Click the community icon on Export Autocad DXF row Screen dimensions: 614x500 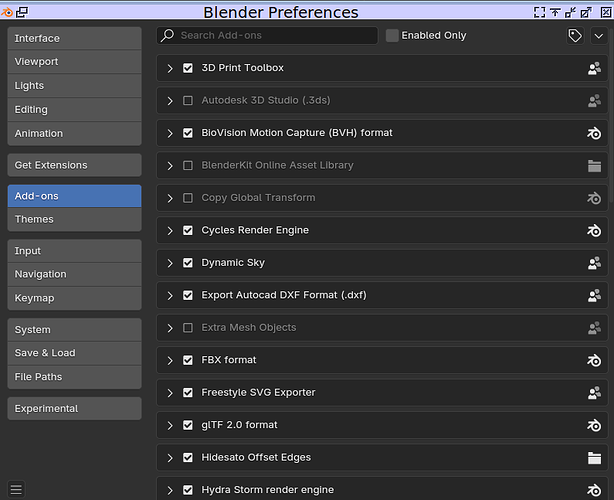tap(594, 295)
